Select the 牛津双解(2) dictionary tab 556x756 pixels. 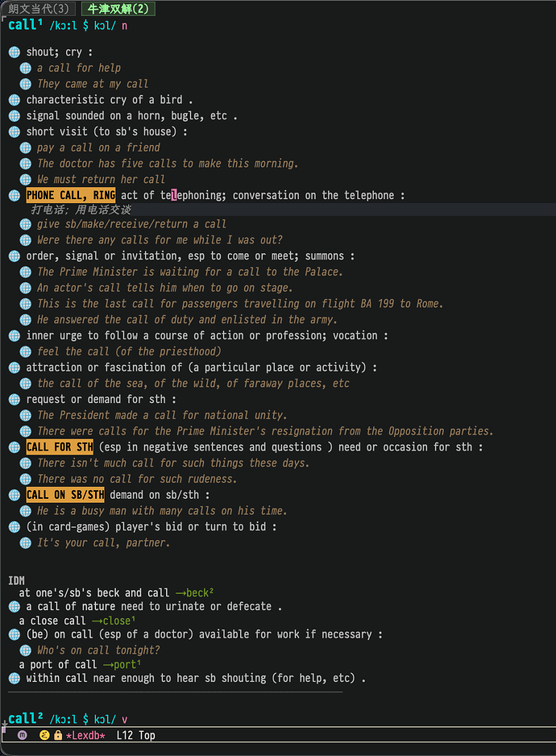point(118,9)
